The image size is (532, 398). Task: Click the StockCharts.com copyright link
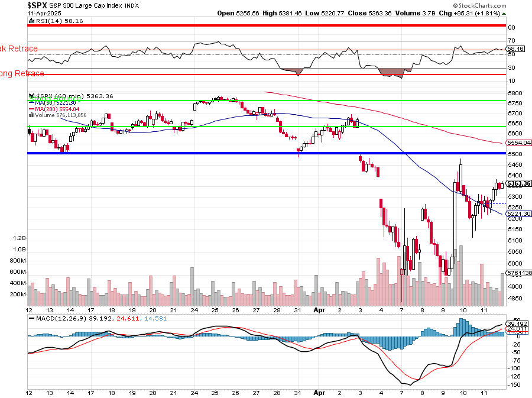click(x=498, y=4)
